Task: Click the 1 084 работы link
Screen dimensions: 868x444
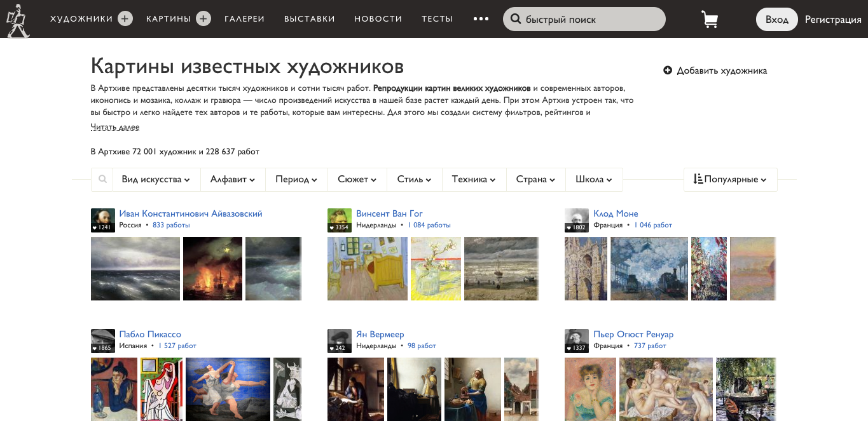Action: 429,225
